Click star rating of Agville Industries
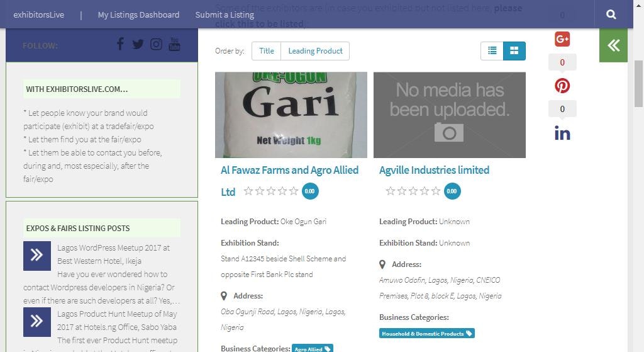The width and height of the screenshot is (644, 352). (x=413, y=191)
